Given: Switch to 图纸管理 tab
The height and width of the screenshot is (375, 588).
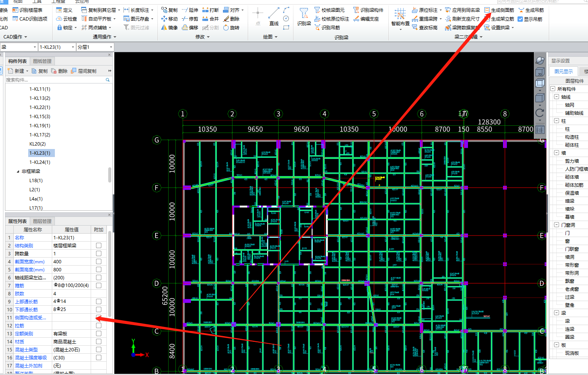Looking at the screenshot, I should 42,61.
